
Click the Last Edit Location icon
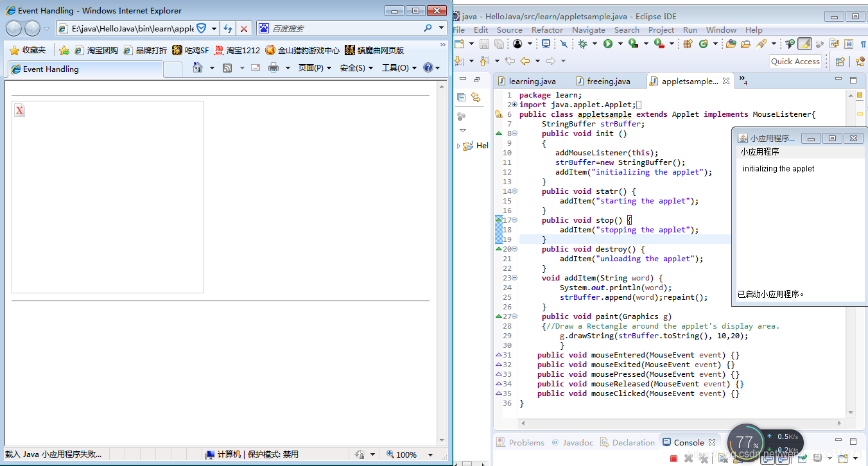(x=510, y=61)
